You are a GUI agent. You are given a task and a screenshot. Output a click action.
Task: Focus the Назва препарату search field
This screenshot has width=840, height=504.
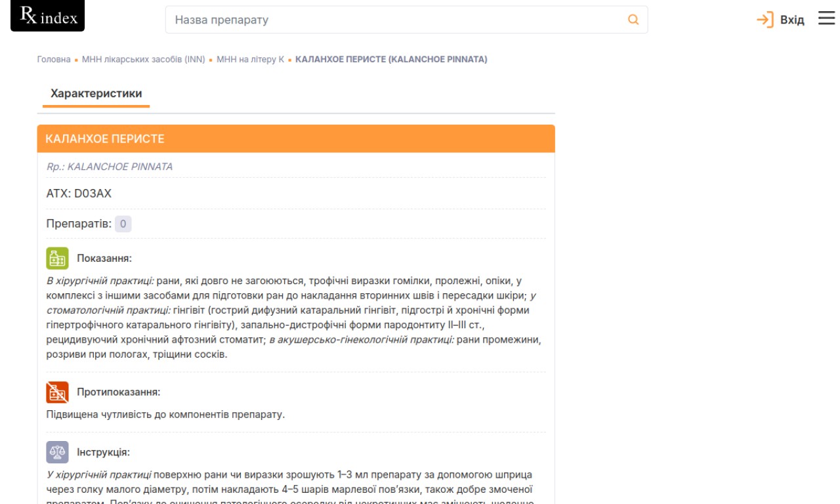coord(394,20)
